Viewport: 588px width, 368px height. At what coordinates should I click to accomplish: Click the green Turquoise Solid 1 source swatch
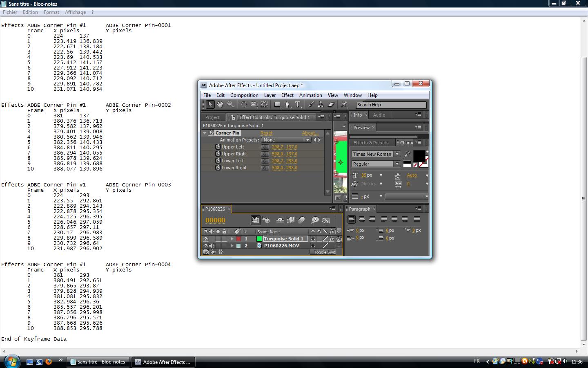tap(259, 239)
